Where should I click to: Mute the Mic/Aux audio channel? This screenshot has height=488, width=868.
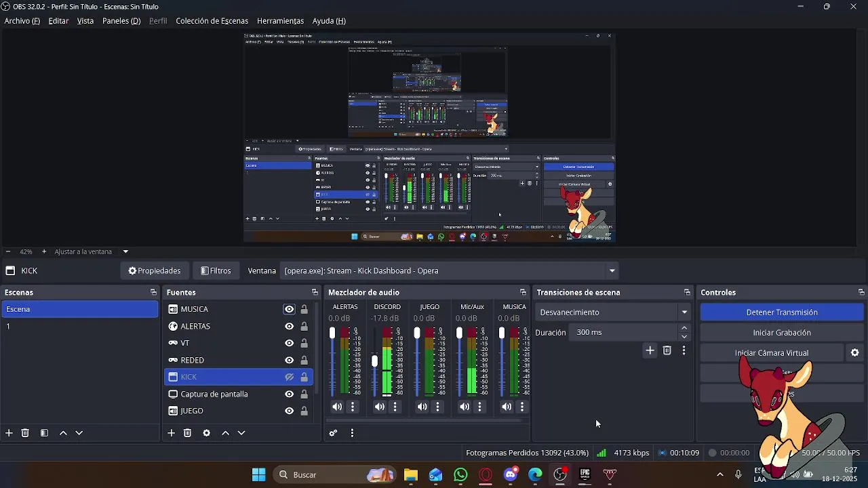[x=464, y=407]
